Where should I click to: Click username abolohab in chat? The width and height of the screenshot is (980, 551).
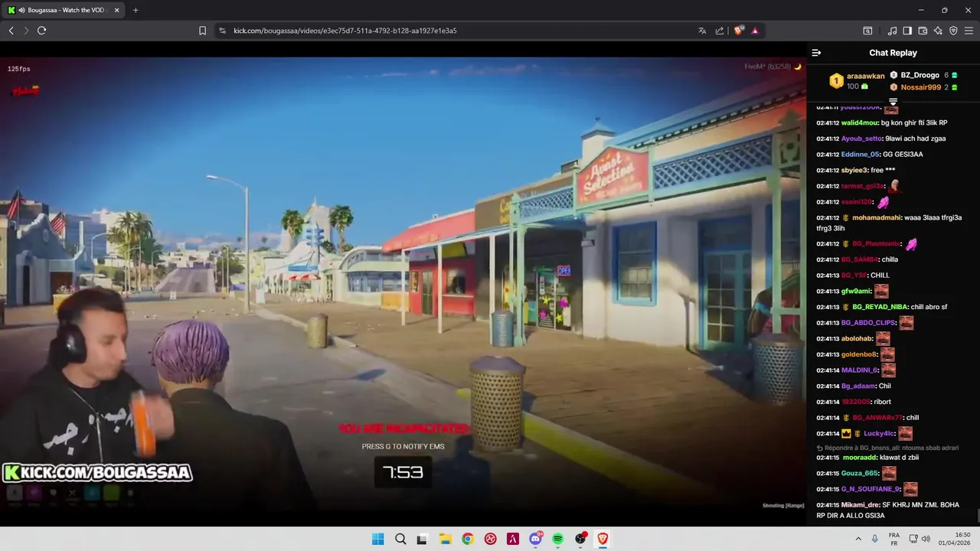(857, 338)
